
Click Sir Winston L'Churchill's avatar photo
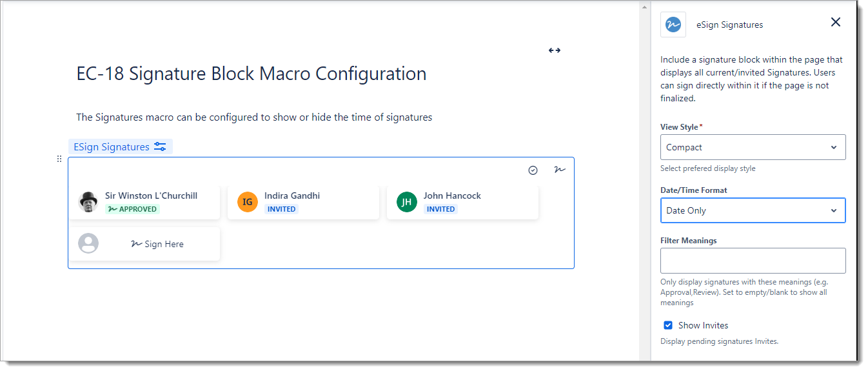tap(88, 202)
